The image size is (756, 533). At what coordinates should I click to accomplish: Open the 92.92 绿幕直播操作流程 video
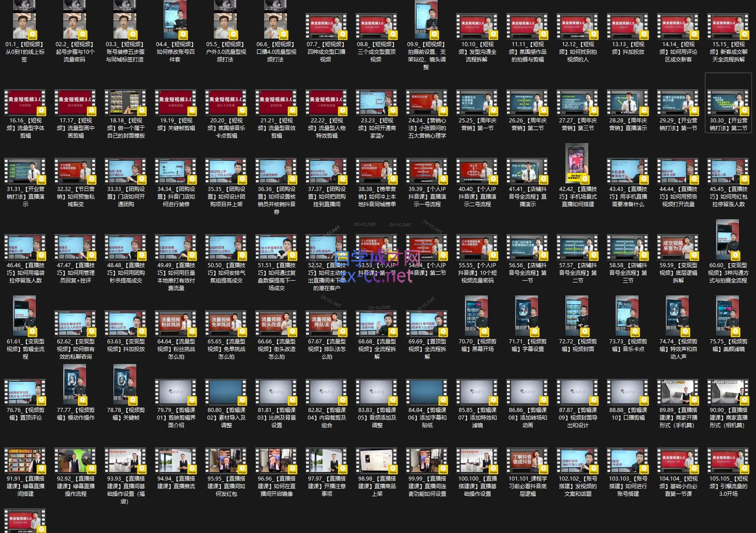pos(75,461)
